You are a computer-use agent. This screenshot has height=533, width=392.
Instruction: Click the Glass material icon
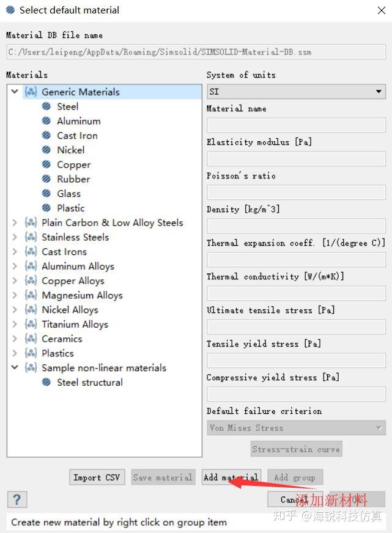pyautogui.click(x=46, y=194)
